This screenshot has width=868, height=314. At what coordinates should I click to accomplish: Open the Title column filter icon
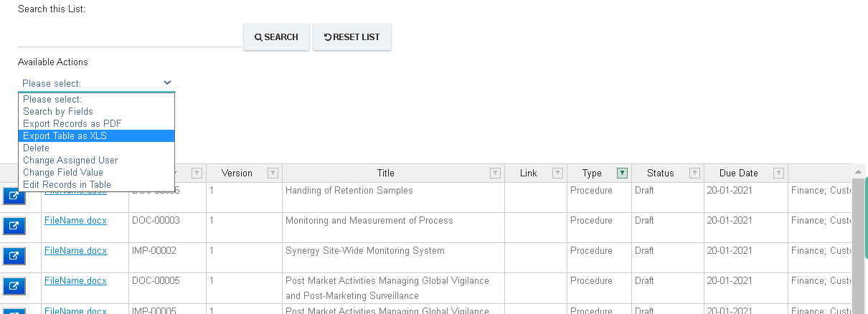click(x=495, y=173)
